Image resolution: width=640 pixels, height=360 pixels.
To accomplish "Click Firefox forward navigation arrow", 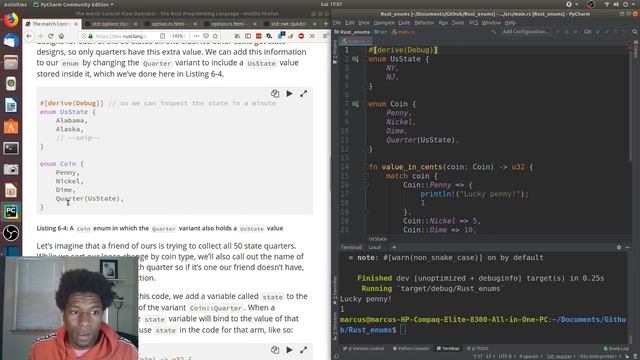I will click(40, 36).
